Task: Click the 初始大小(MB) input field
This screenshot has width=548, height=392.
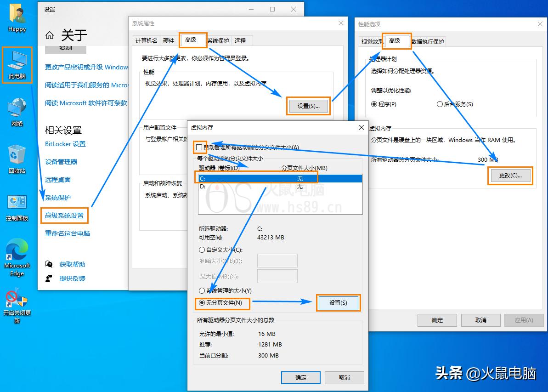Action: [277, 261]
